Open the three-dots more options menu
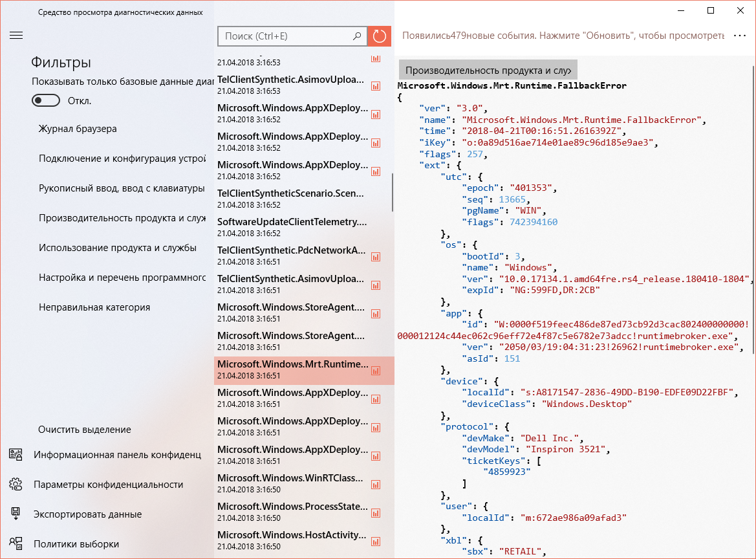Viewport: 756px width, 559px height. [x=740, y=36]
